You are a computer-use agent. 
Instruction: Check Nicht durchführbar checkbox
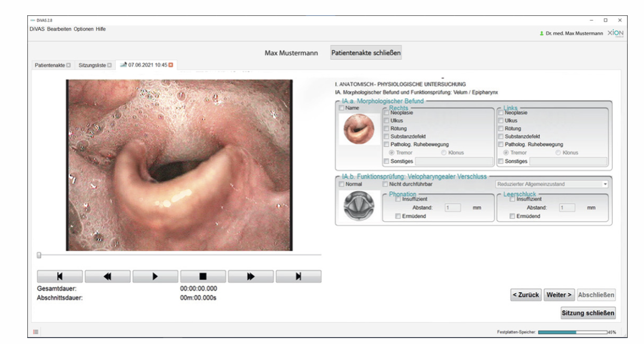(385, 185)
